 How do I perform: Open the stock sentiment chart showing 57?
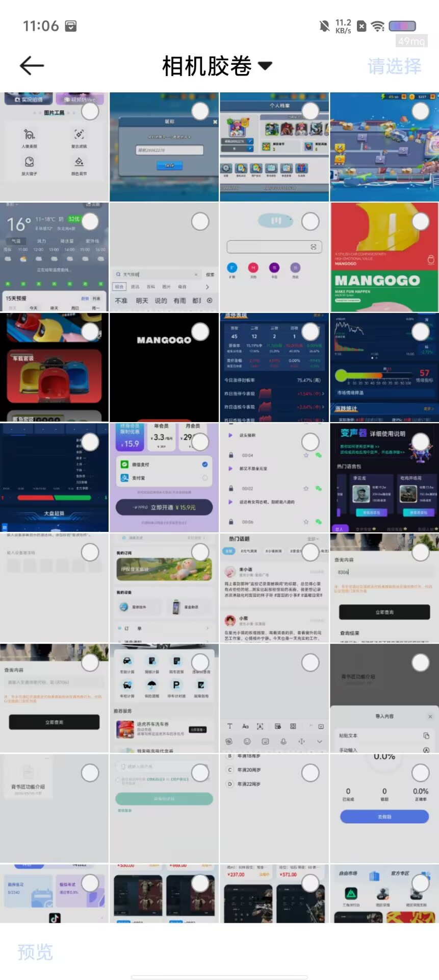(x=384, y=367)
